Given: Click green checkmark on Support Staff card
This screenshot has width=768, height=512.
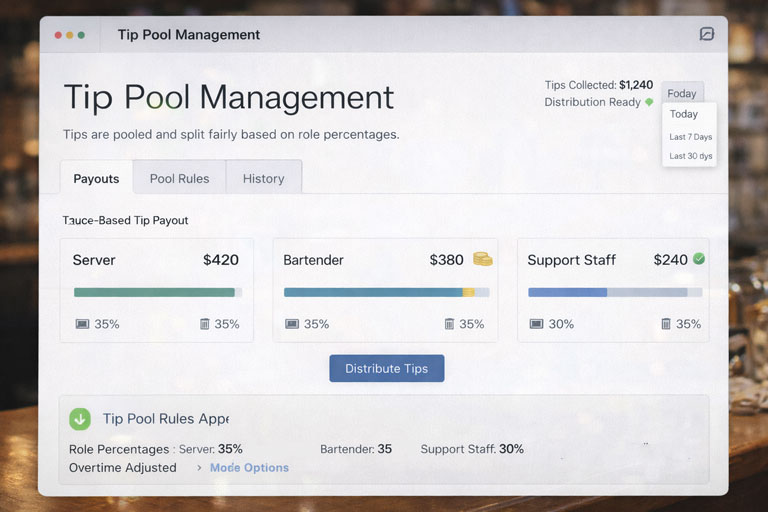Looking at the screenshot, I should (x=699, y=259).
